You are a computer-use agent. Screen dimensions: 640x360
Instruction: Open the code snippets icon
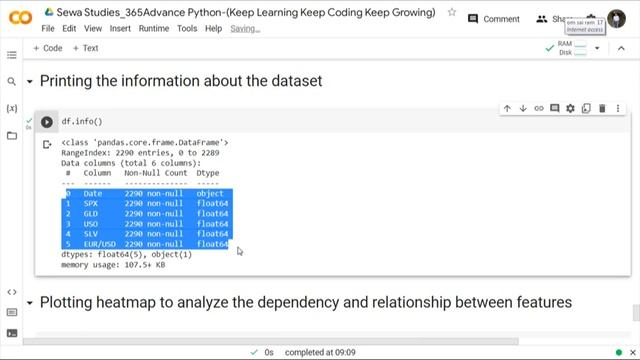[x=11, y=292]
